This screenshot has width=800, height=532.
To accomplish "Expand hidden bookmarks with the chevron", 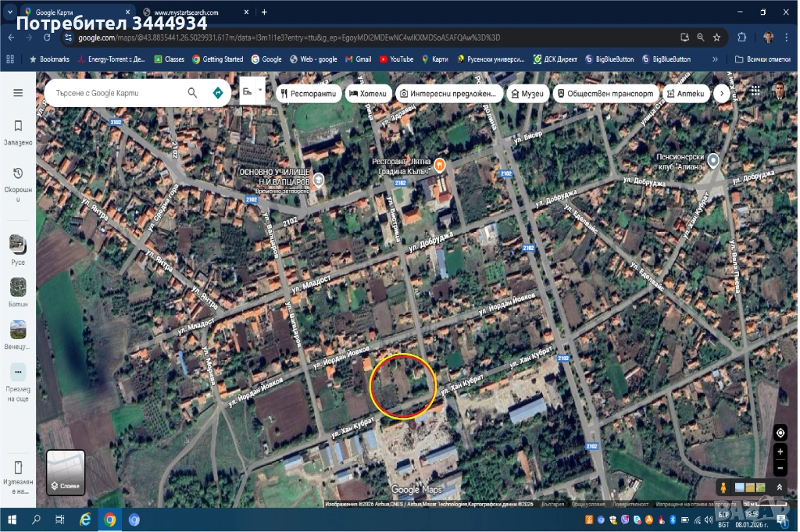I will click(x=715, y=59).
